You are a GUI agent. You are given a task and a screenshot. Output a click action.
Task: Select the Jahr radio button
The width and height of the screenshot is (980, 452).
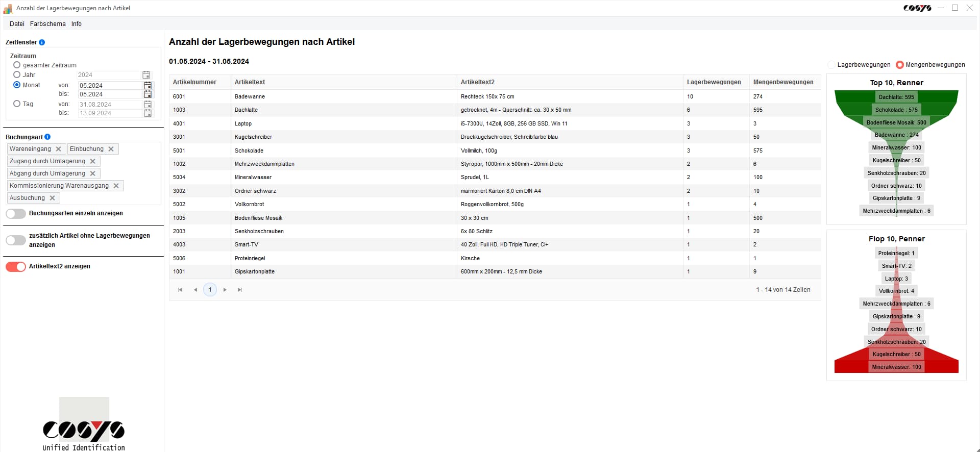[x=17, y=74]
